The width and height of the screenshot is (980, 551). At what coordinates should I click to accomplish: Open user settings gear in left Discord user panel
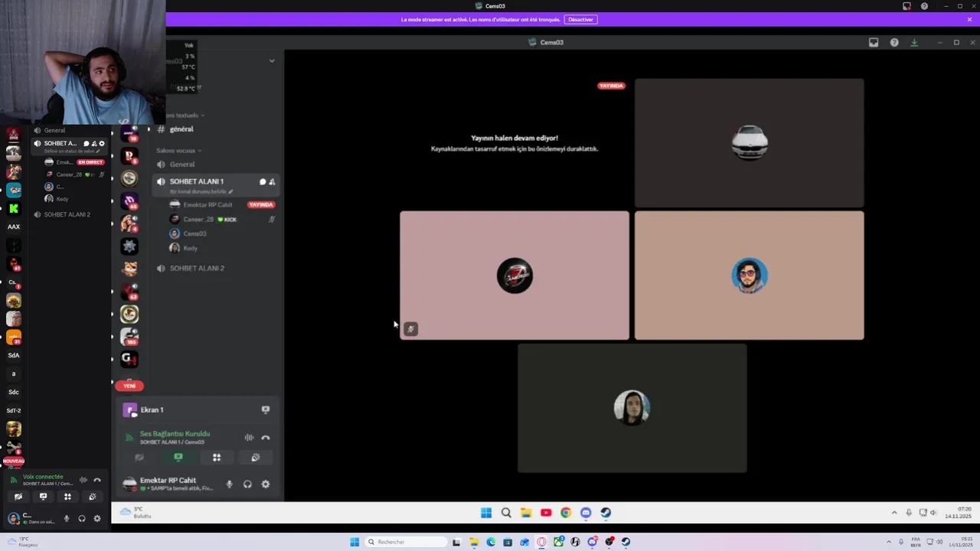pyautogui.click(x=97, y=518)
